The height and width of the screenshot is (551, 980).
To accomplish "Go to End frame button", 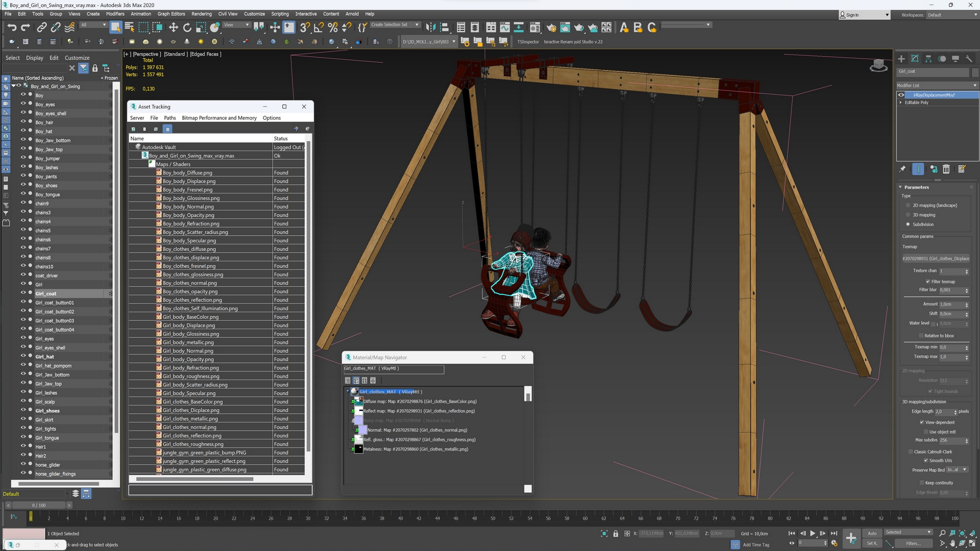I will tap(834, 533).
